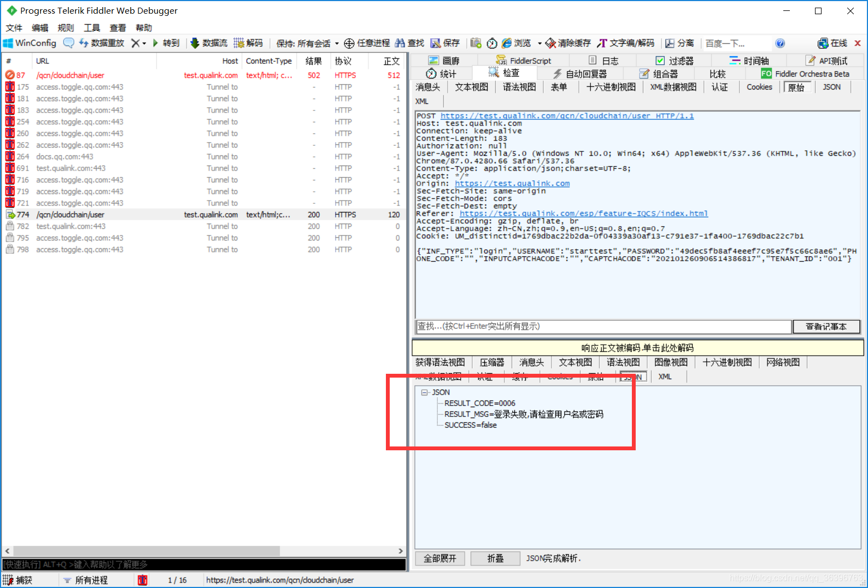Click the 查找 search box in request pane
The image size is (868, 588).
click(603, 327)
